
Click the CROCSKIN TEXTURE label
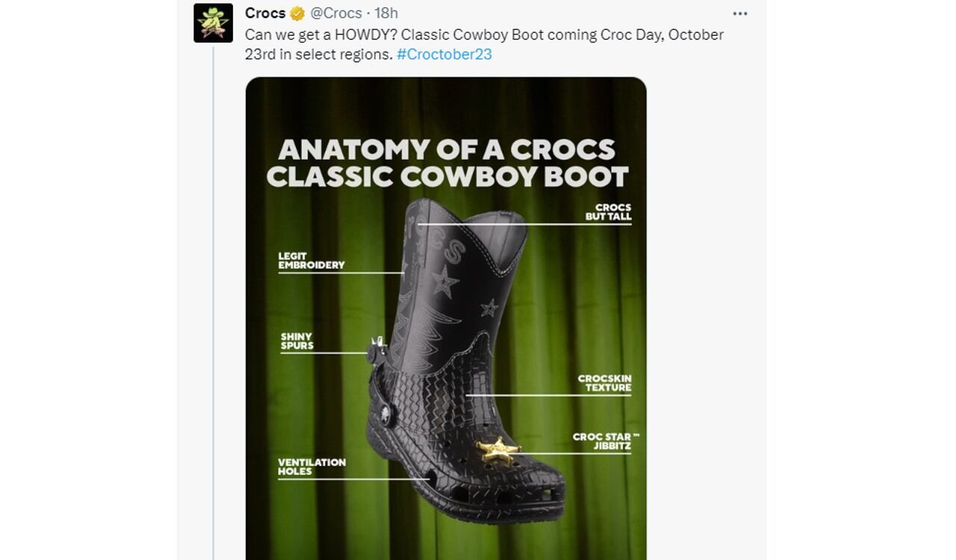(603, 383)
